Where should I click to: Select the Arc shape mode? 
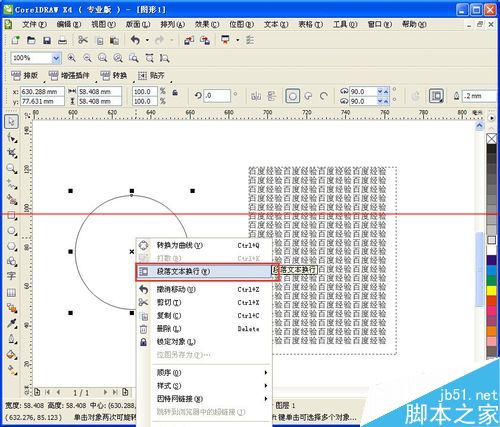tap(323, 96)
